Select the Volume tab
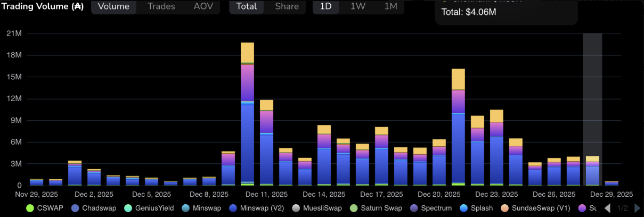 click(x=114, y=7)
